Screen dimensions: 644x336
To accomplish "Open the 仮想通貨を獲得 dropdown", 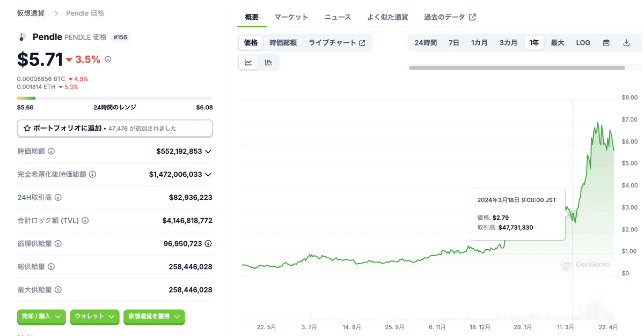I will pyautogui.click(x=154, y=317).
